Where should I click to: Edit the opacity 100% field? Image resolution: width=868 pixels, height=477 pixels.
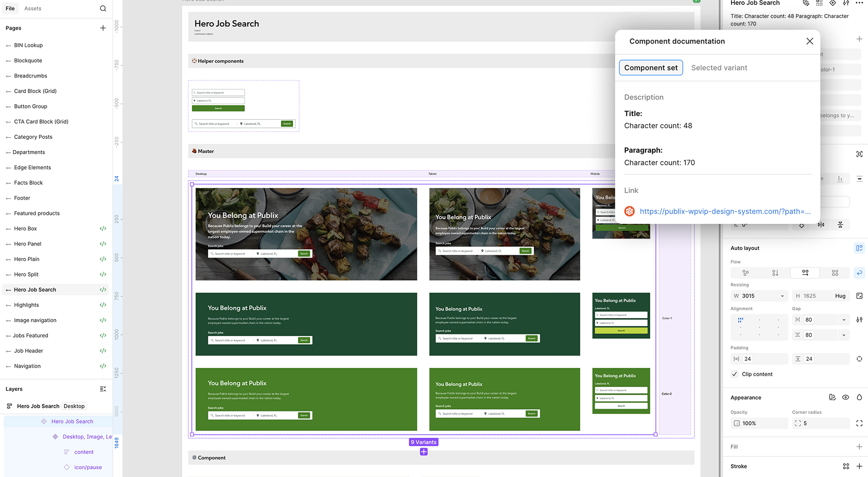759,423
